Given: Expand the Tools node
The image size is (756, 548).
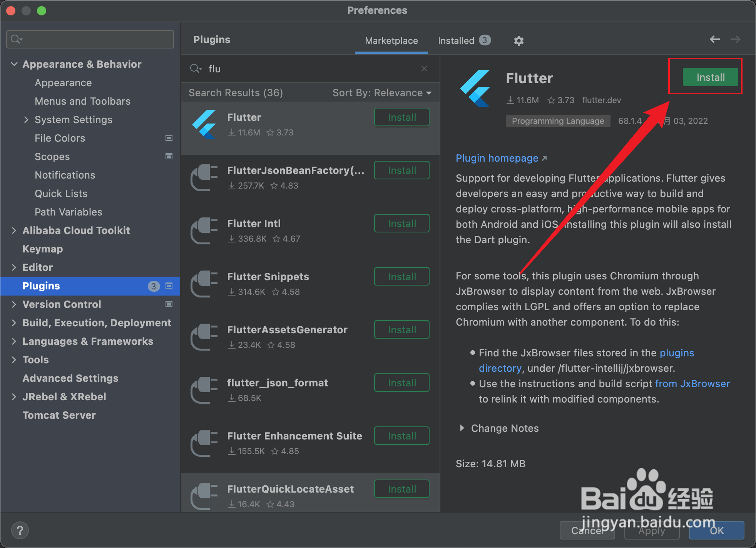Looking at the screenshot, I should click(14, 359).
